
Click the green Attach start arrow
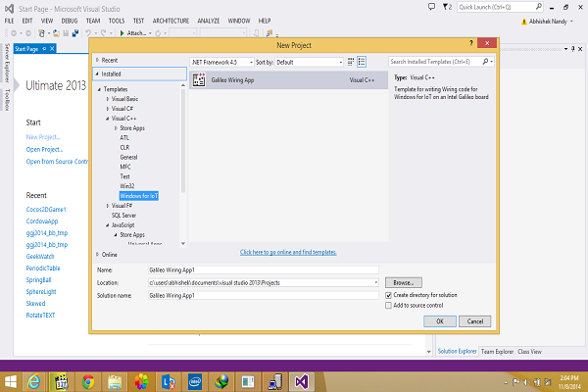click(x=122, y=33)
